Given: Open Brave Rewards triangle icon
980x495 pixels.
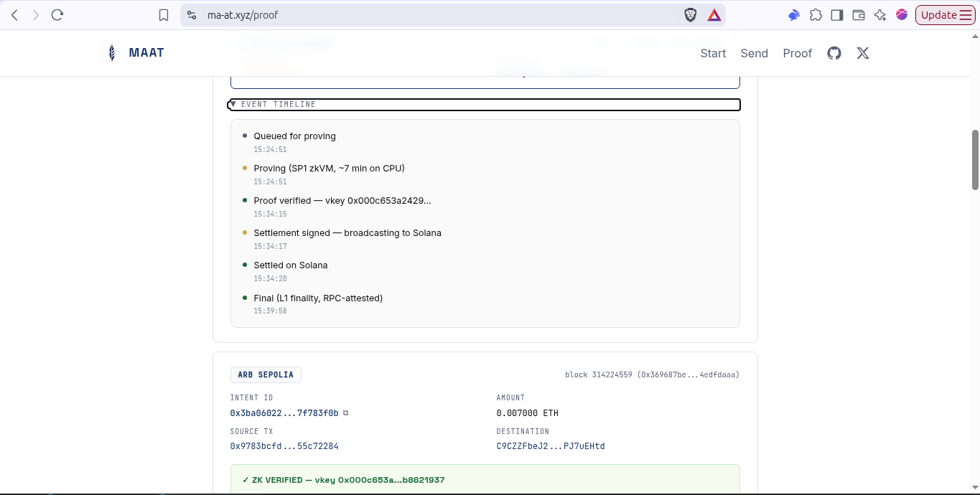Looking at the screenshot, I should pos(714,15).
